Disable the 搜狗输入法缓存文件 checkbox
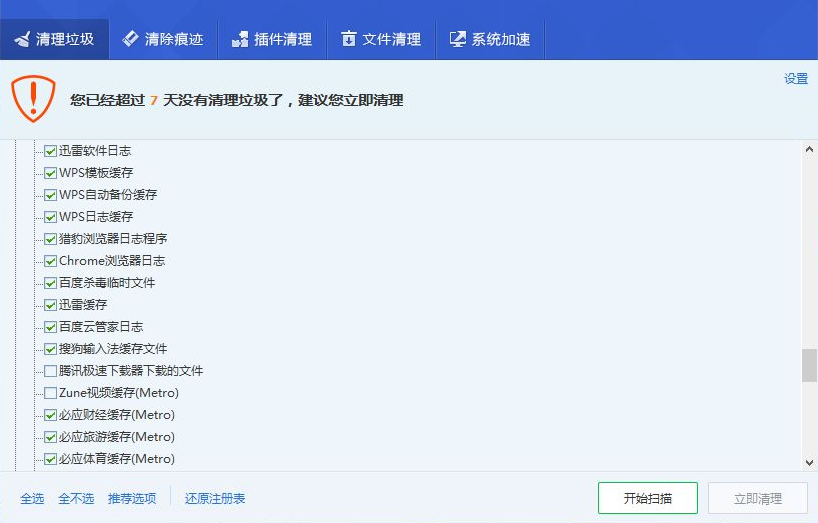This screenshot has width=818, height=523. [x=50, y=349]
